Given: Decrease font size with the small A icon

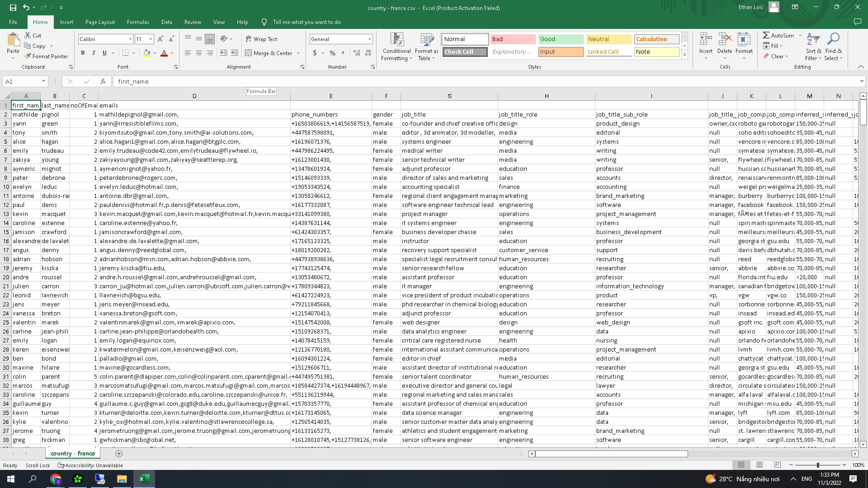Looking at the screenshot, I should point(171,39).
